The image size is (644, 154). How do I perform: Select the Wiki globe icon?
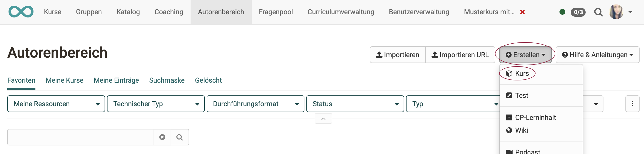click(509, 130)
